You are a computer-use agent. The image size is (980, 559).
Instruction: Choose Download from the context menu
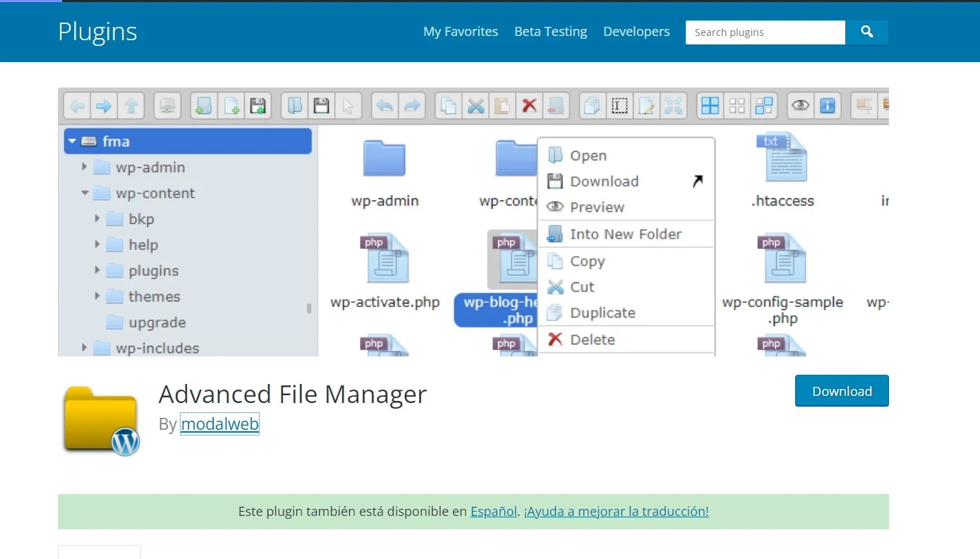[627, 181]
